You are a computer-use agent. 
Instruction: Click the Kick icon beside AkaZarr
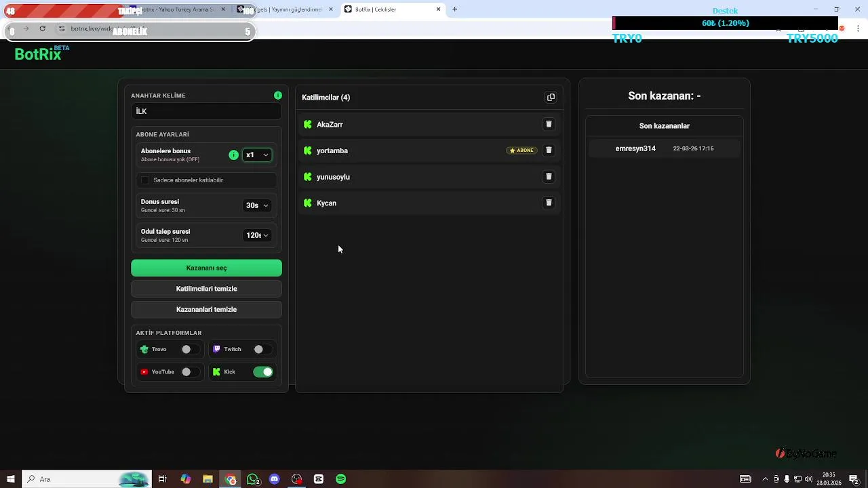pyautogui.click(x=308, y=125)
